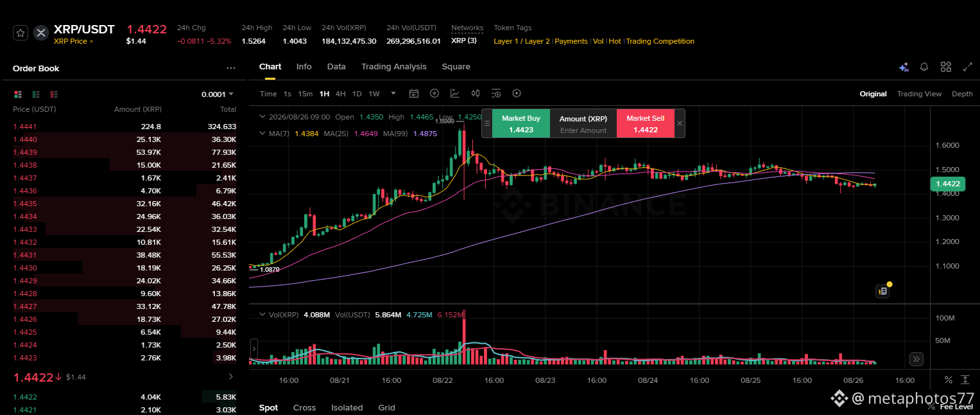Screen dimensions: 980x415
Task: Expand last price 1.4422 arrow
Action: click(231, 376)
